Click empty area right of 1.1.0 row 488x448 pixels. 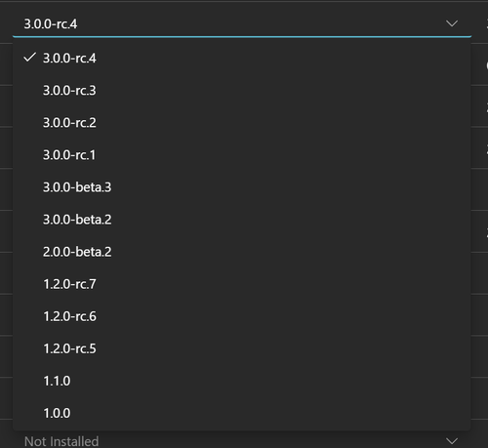270,381
